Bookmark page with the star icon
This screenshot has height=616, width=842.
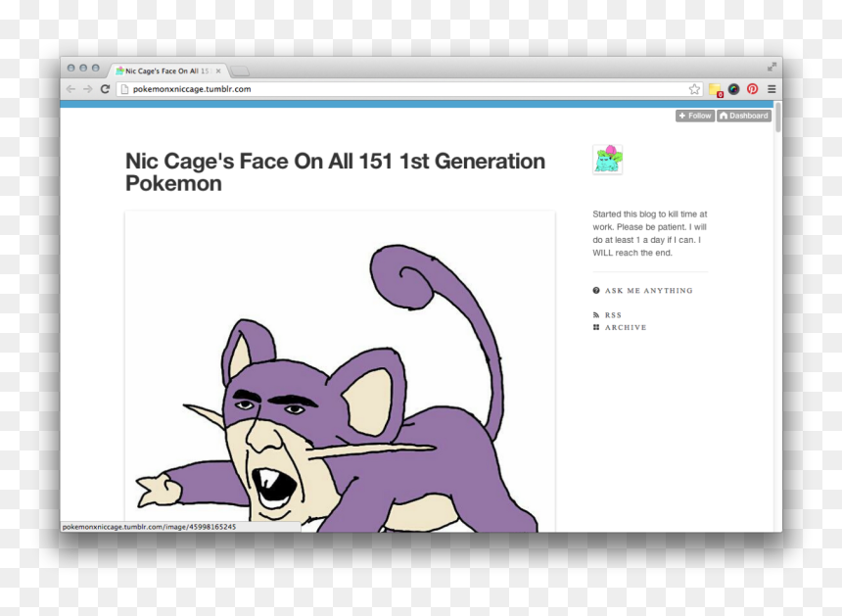[694, 89]
